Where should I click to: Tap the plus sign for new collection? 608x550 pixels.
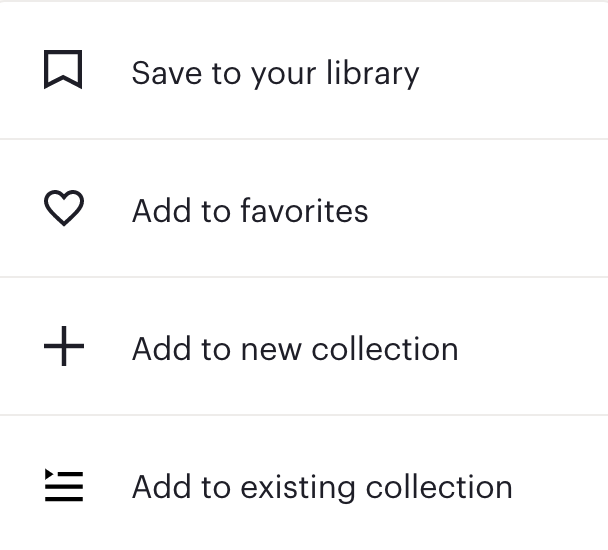pyautogui.click(x=64, y=346)
